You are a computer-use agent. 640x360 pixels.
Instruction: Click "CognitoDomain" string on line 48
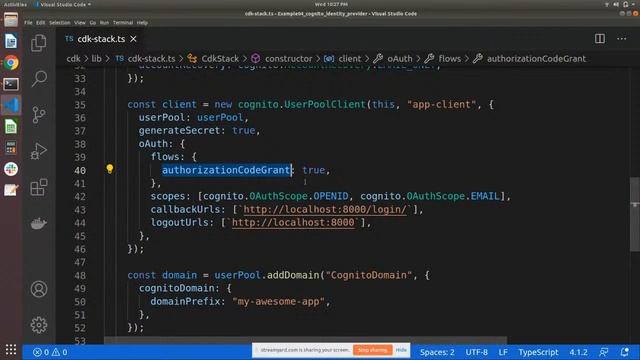coord(368,275)
